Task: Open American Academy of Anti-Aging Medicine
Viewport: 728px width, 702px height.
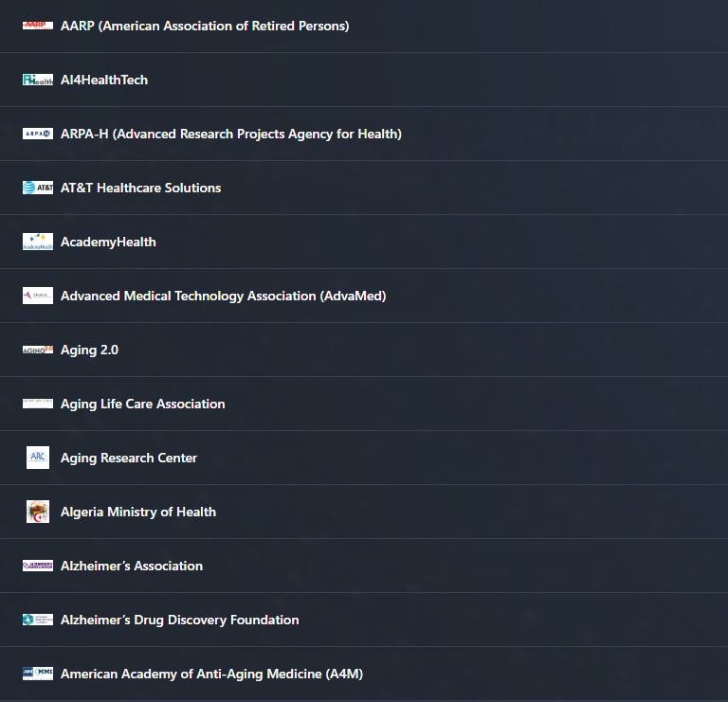Action: [211, 674]
